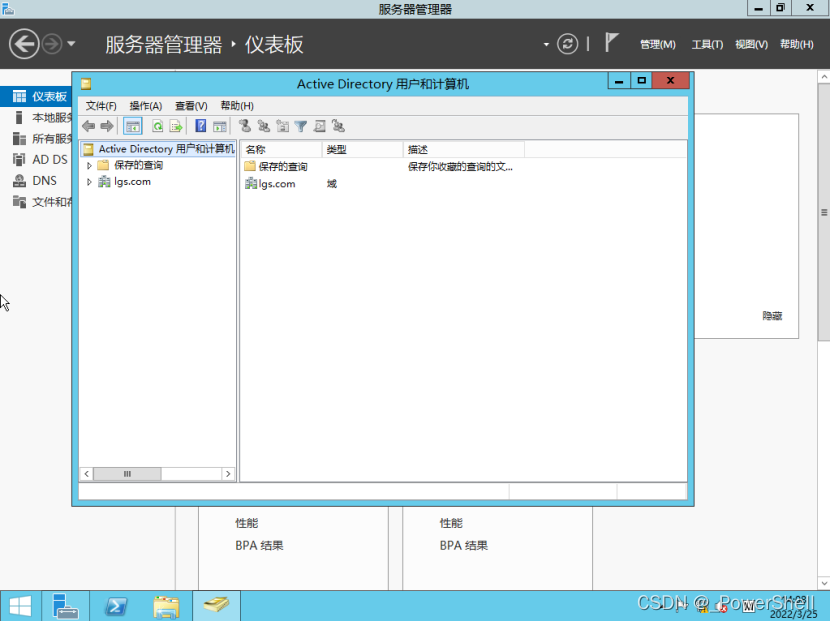830x622 pixels.
Task: Click tree pane horizontal scrollbar thumb
Action: click(x=127, y=474)
